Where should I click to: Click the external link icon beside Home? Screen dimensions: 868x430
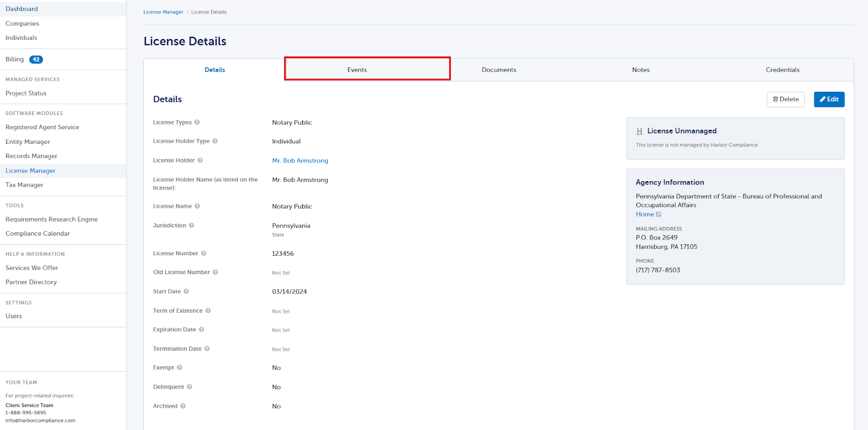pyautogui.click(x=659, y=214)
